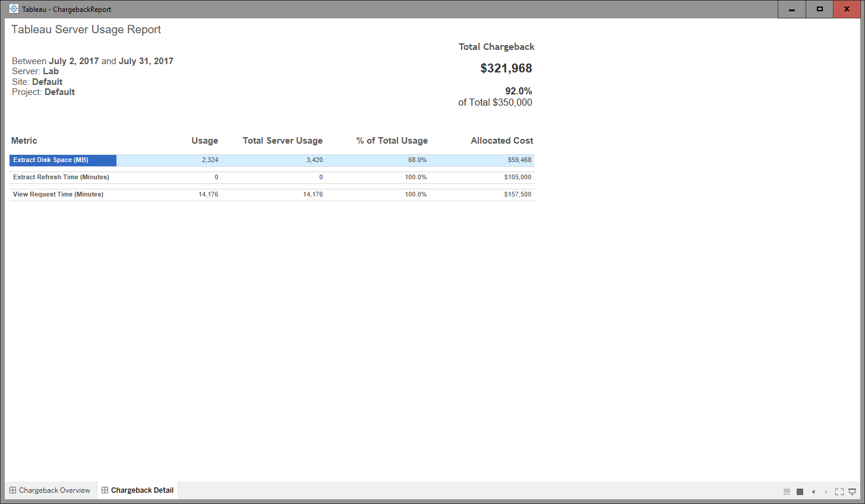The image size is (865, 504).
Task: Go to previous sheet arrow
Action: (813, 492)
